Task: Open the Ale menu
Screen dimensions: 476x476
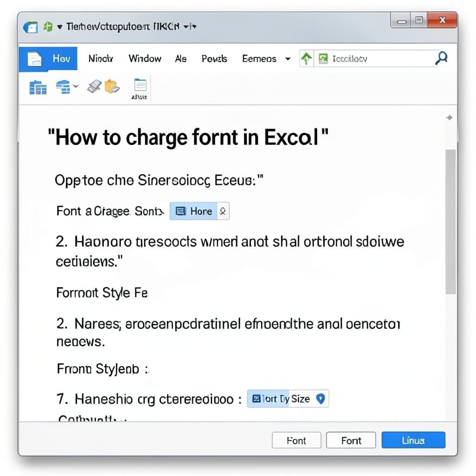Action: point(181,59)
